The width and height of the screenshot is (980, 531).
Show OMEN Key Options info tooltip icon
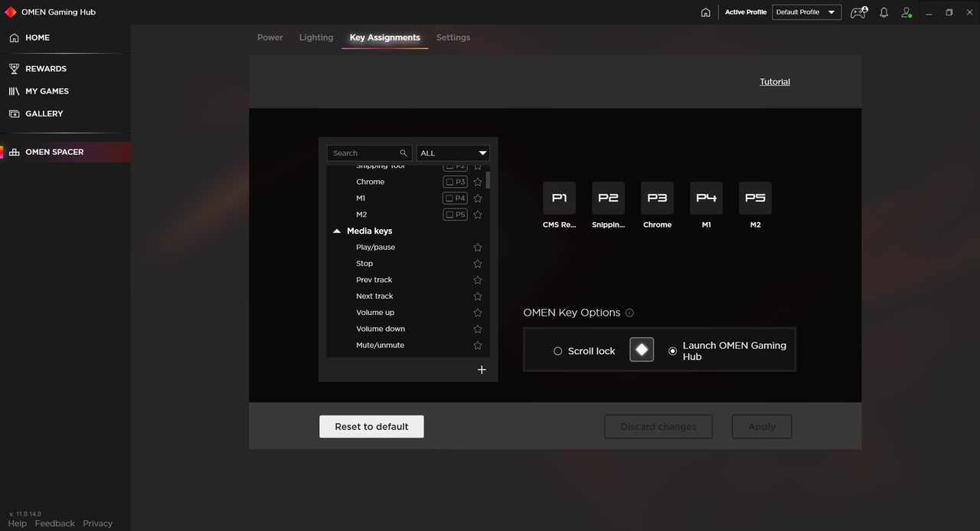(x=629, y=313)
